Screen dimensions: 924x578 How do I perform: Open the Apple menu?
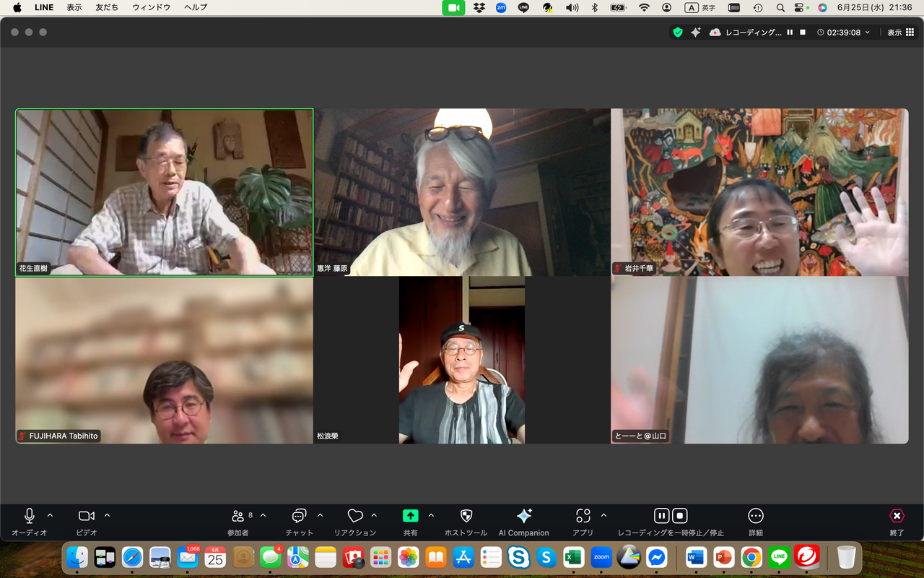click(x=17, y=7)
